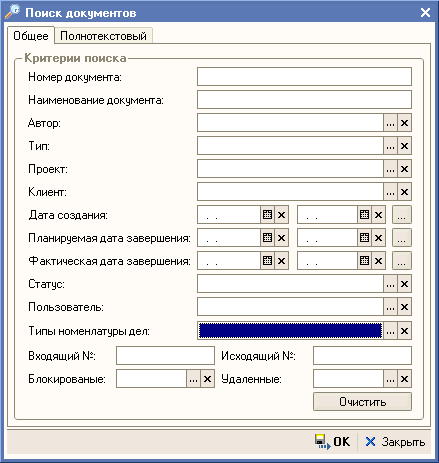Clear the Клиент field with X
439x463 pixels.
(x=404, y=192)
